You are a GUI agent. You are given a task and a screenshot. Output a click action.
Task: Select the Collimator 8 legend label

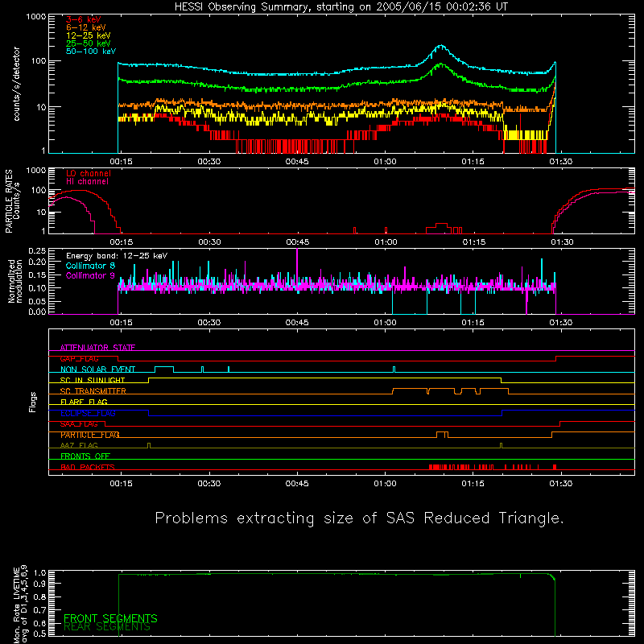click(x=90, y=266)
